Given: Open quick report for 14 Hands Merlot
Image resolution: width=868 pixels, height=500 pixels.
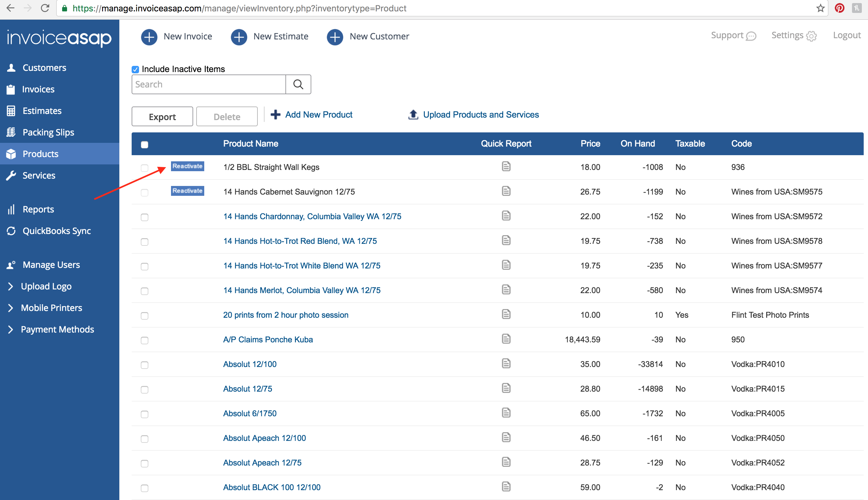Looking at the screenshot, I should [506, 290].
